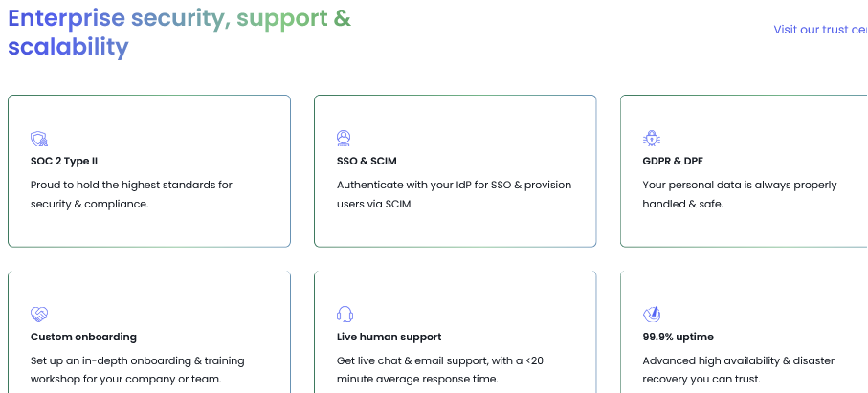Click the provision users via SCIM description

[x=454, y=194]
